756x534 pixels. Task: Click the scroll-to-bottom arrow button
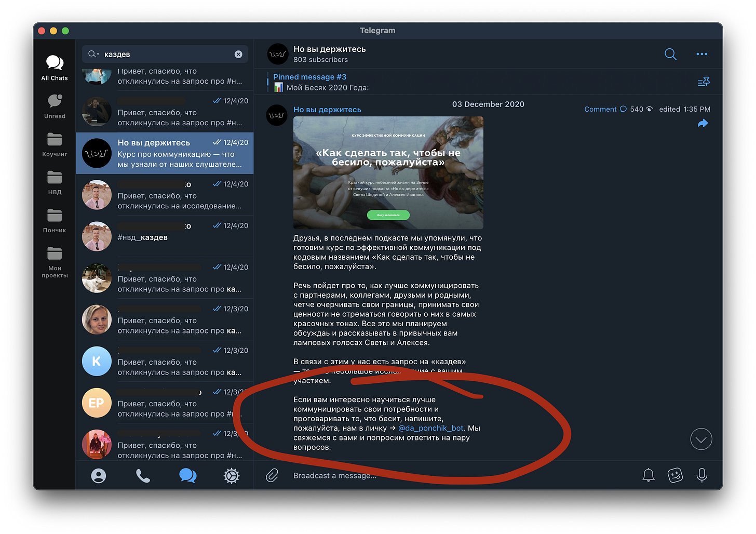tap(701, 439)
